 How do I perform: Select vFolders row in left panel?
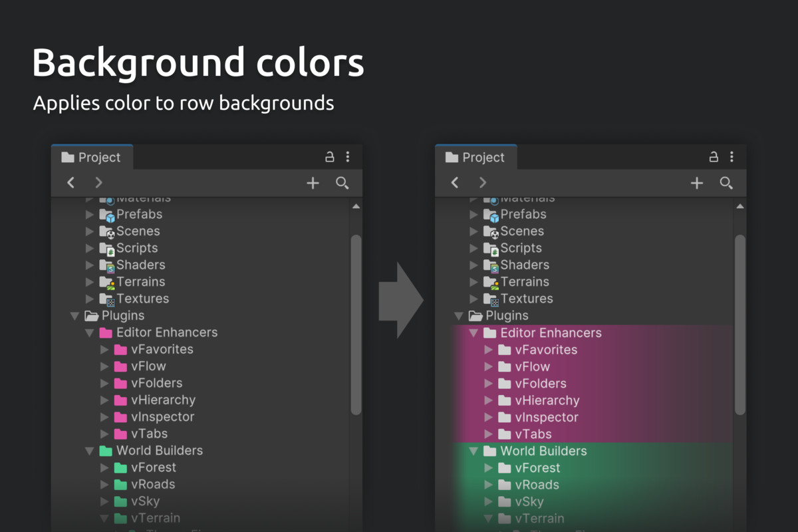point(201,383)
